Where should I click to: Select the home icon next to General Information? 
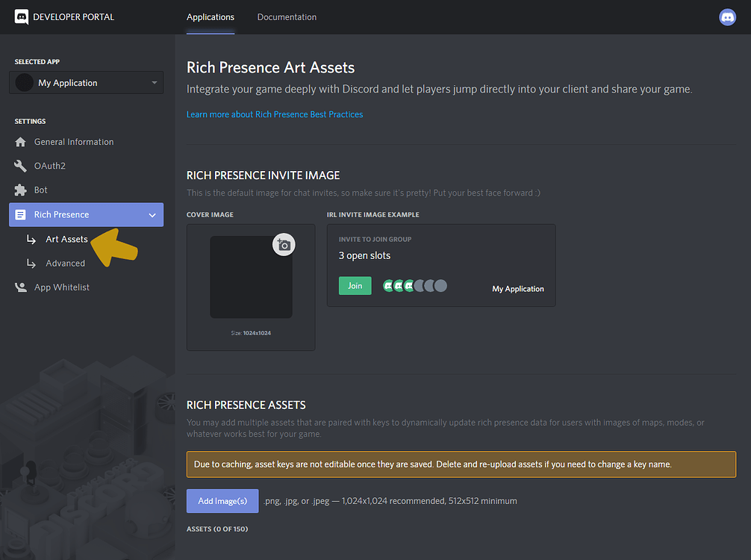pos(22,141)
